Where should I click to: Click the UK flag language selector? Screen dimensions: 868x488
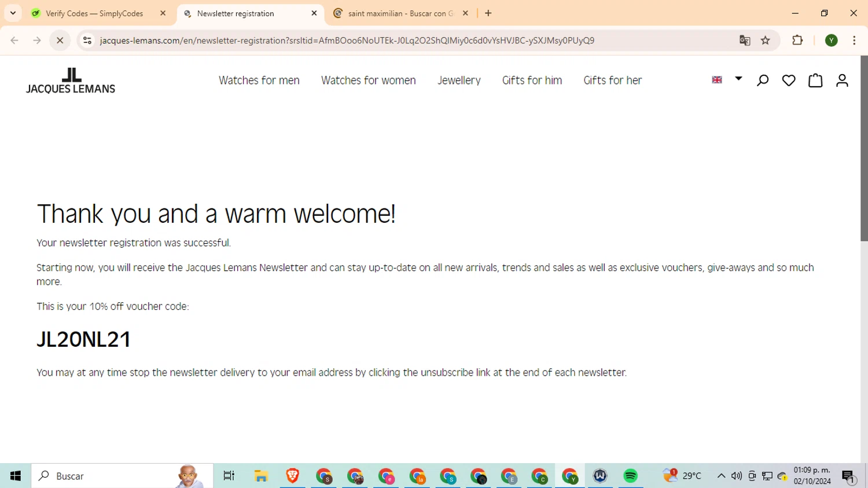(717, 80)
